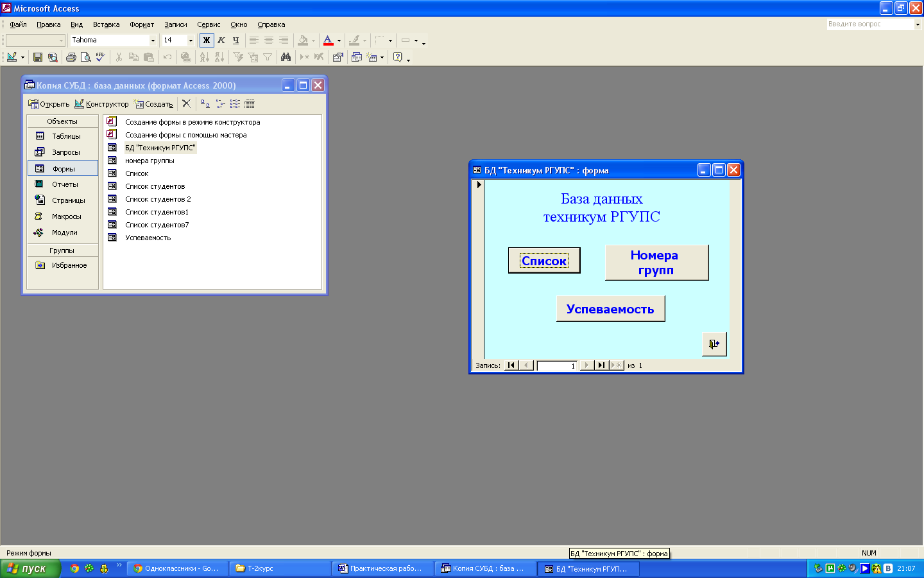Select Таблицы in Objects pane
Viewport: 924px width, 578px height.
[x=63, y=136]
